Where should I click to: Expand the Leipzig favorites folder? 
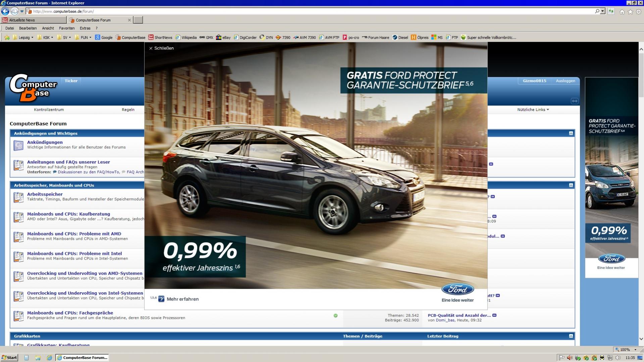click(23, 38)
